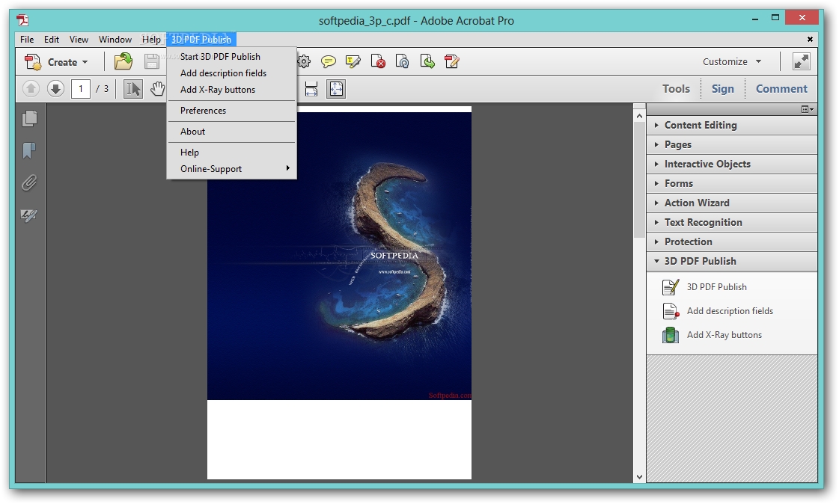839x504 pixels.
Task: Open the Customize dropdown
Action: pos(731,62)
